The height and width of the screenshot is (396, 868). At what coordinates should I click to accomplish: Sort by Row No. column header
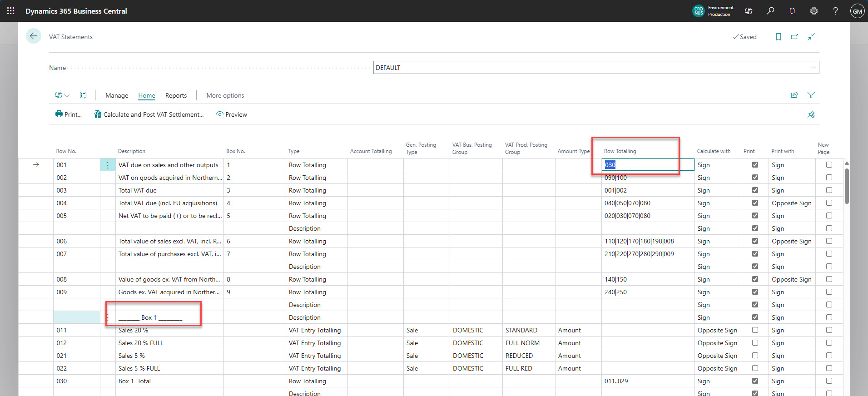tap(66, 151)
